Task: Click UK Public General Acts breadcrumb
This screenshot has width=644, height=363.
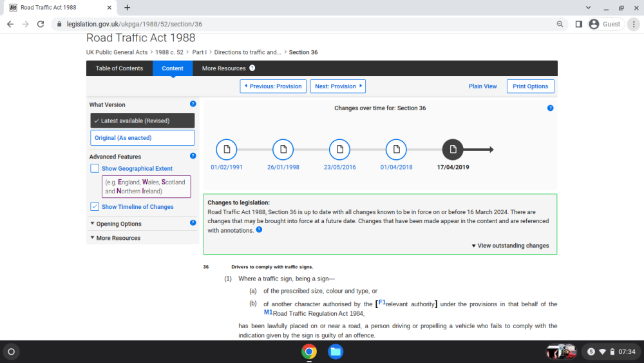Action: pos(117,52)
